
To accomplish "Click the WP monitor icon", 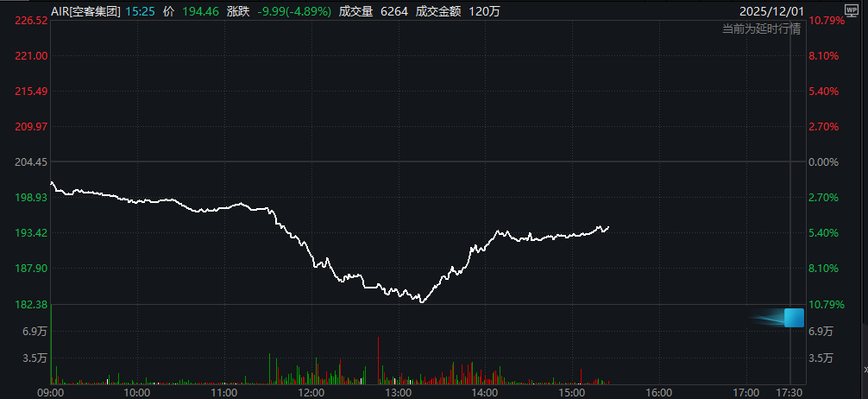I will pos(851,9).
